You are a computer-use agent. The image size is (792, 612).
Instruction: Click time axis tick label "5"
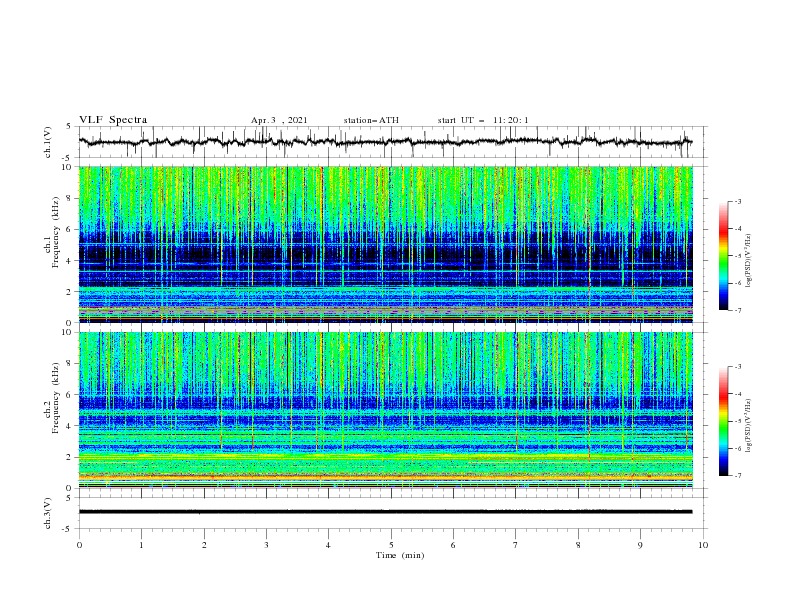coord(391,545)
